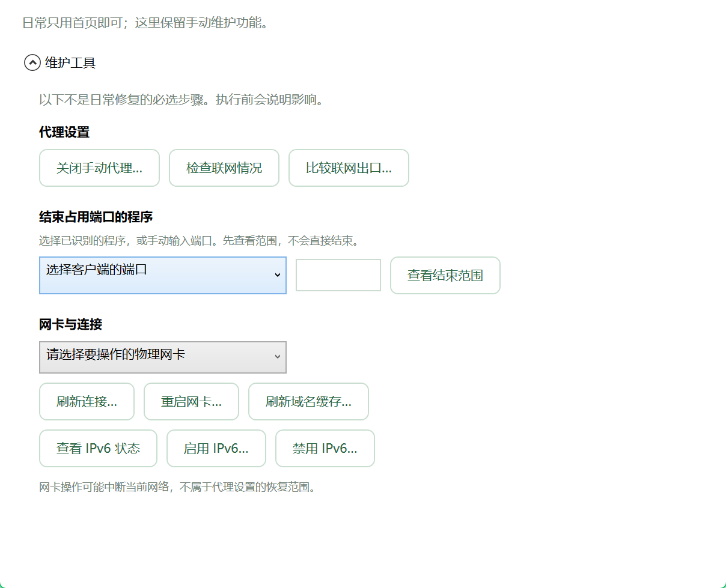Collapse the 维护工具 section chevron
The height and width of the screenshot is (588, 726).
(32, 62)
